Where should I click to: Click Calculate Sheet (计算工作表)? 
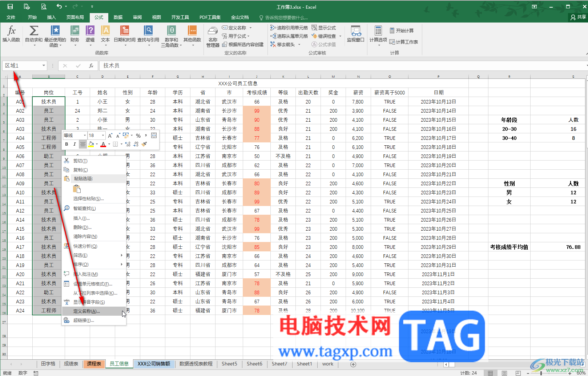(x=403, y=42)
